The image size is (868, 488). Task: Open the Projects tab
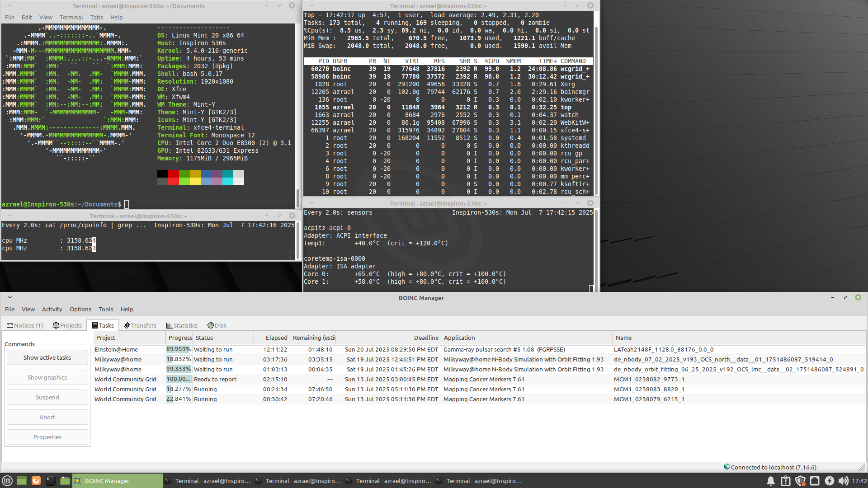[67, 325]
